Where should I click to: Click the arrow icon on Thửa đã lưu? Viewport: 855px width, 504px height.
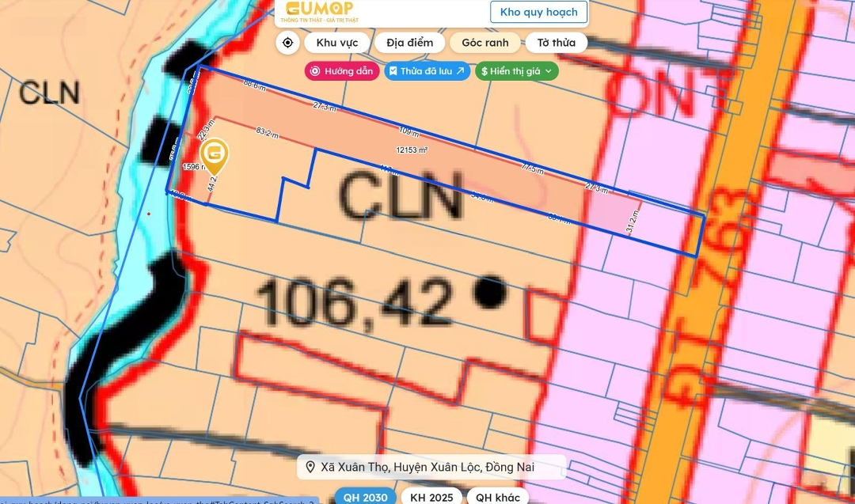461,71
